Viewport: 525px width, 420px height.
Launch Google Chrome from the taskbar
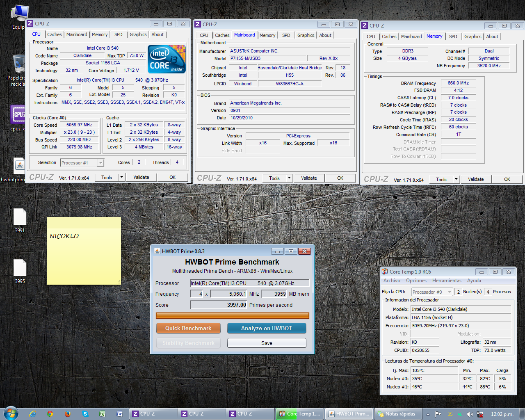[x=50, y=414]
